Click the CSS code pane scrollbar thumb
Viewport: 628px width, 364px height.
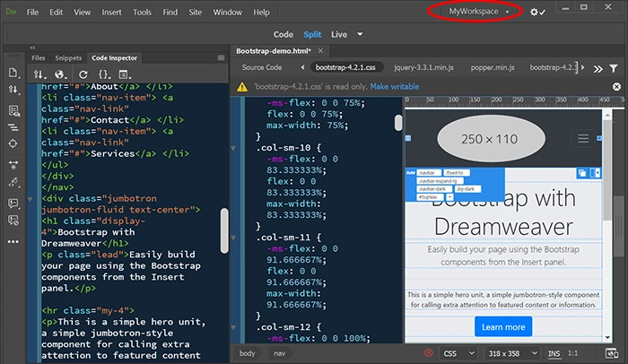398,123
